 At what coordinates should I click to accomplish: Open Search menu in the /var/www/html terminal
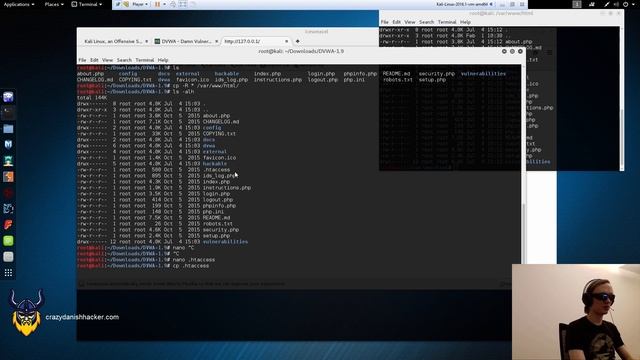(x=427, y=22)
